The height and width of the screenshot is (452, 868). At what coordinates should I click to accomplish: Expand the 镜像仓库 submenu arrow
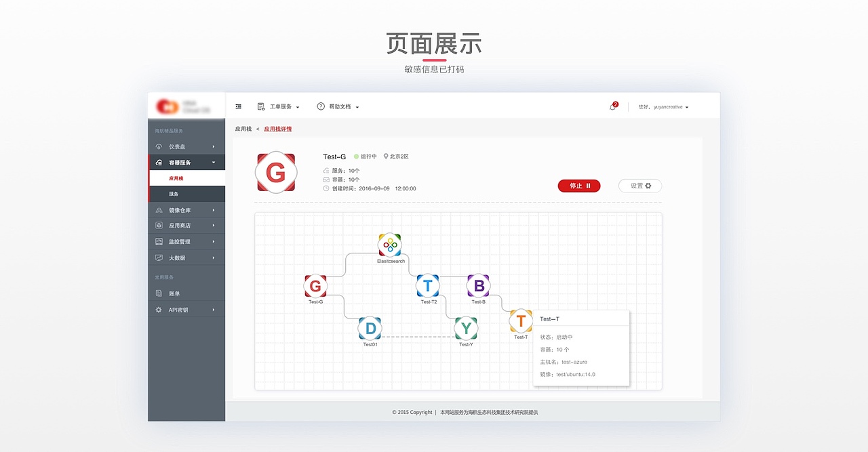213,210
